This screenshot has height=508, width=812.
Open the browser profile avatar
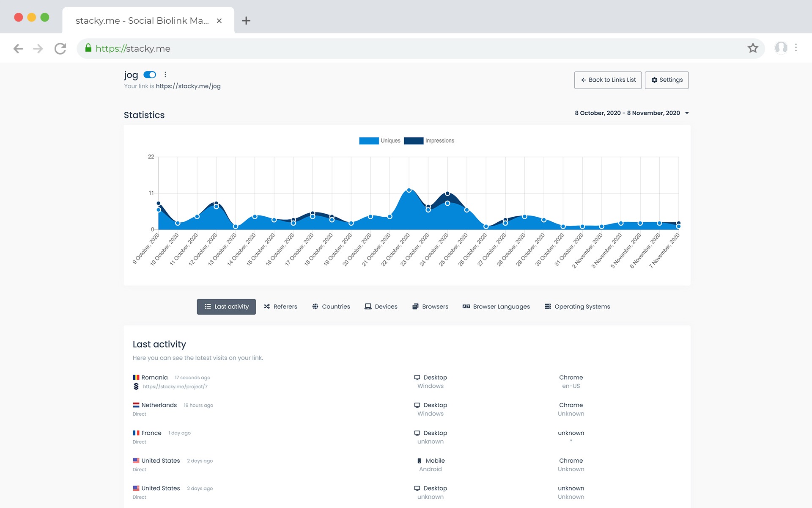click(781, 48)
